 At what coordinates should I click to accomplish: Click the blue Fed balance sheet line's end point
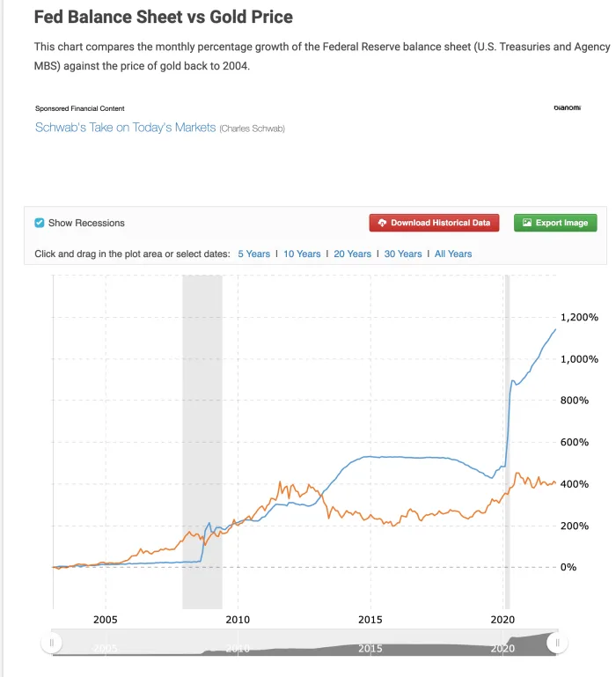(555, 329)
